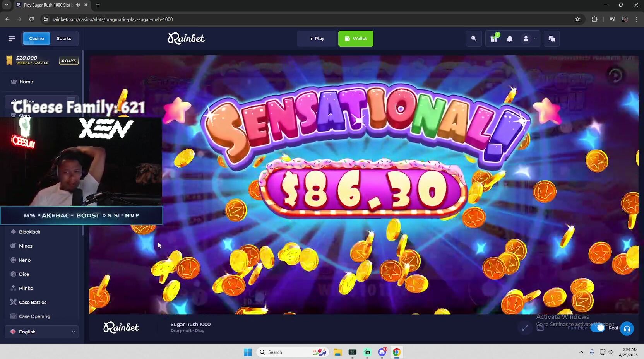644x359 pixels.
Task: Open the user profile avatar icon
Action: tap(526, 39)
